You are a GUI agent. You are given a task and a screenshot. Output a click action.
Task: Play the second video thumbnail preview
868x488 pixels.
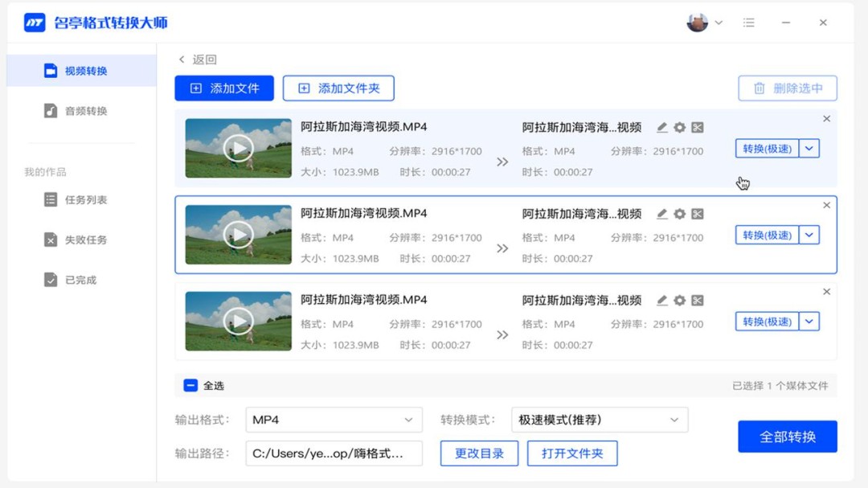[x=238, y=234]
